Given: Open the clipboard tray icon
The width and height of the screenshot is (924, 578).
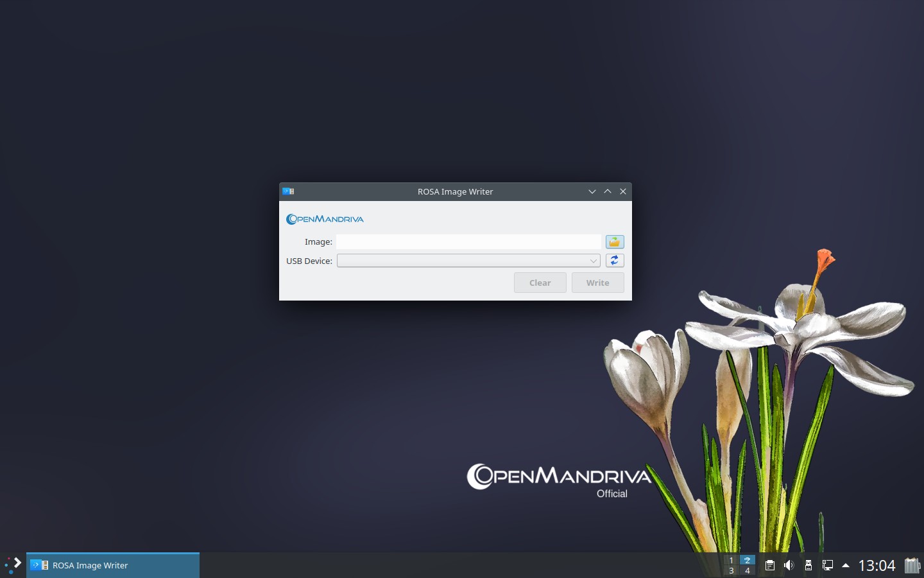Looking at the screenshot, I should [769, 565].
